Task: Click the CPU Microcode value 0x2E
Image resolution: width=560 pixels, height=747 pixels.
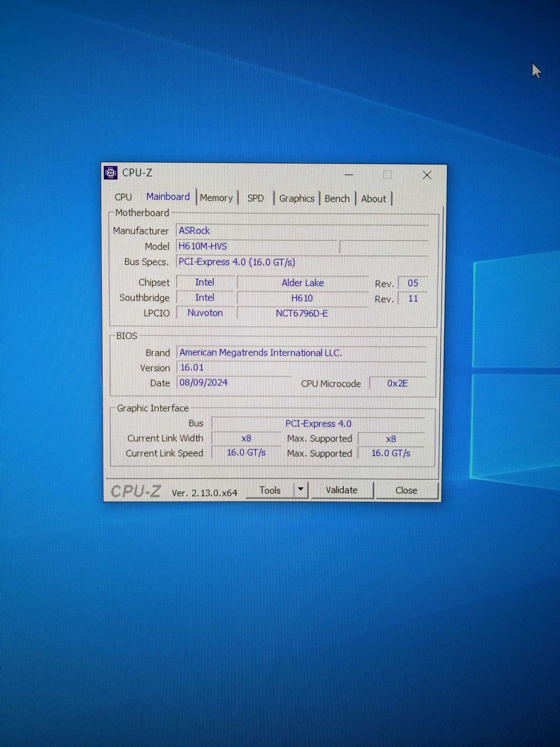Action: coord(398,384)
